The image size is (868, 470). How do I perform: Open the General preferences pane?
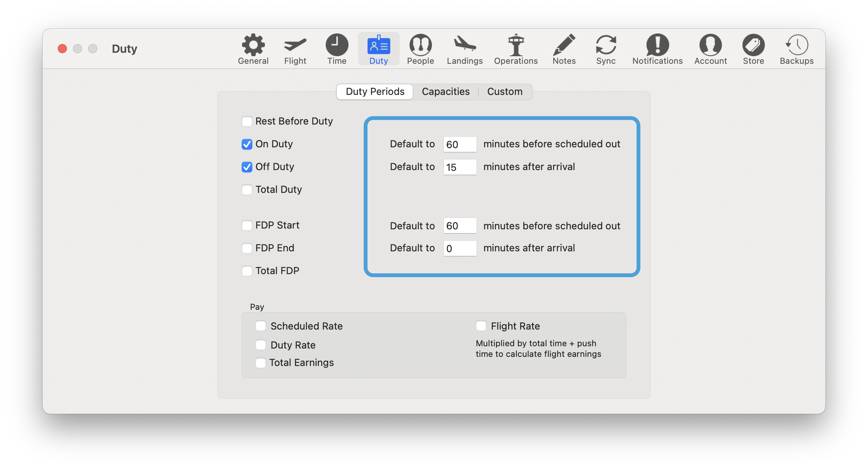(253, 49)
